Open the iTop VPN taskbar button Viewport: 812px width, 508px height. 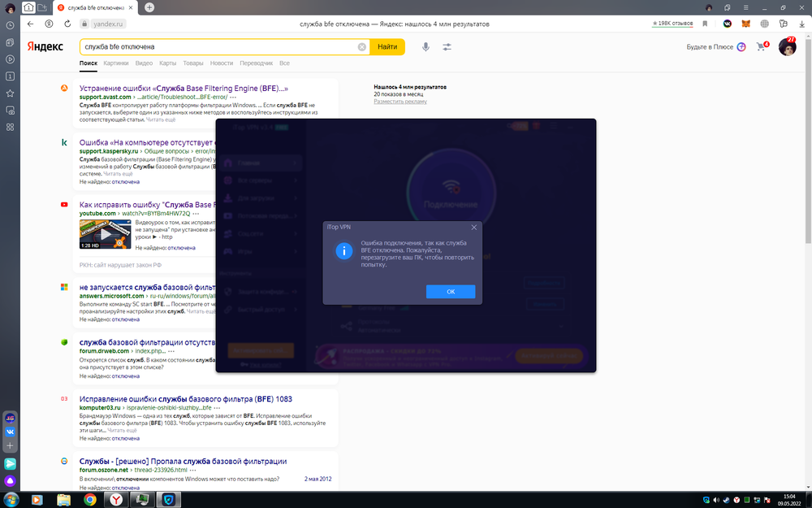170,500
